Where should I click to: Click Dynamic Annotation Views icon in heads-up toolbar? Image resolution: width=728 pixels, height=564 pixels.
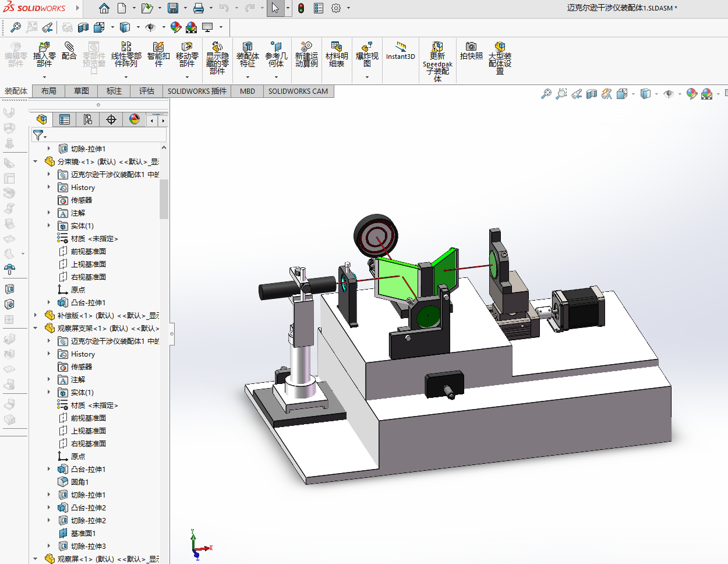coord(607,94)
